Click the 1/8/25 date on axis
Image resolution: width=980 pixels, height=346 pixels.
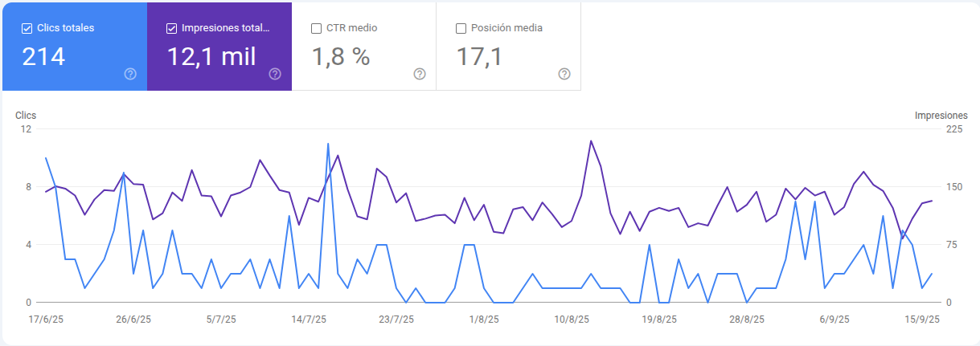484,319
